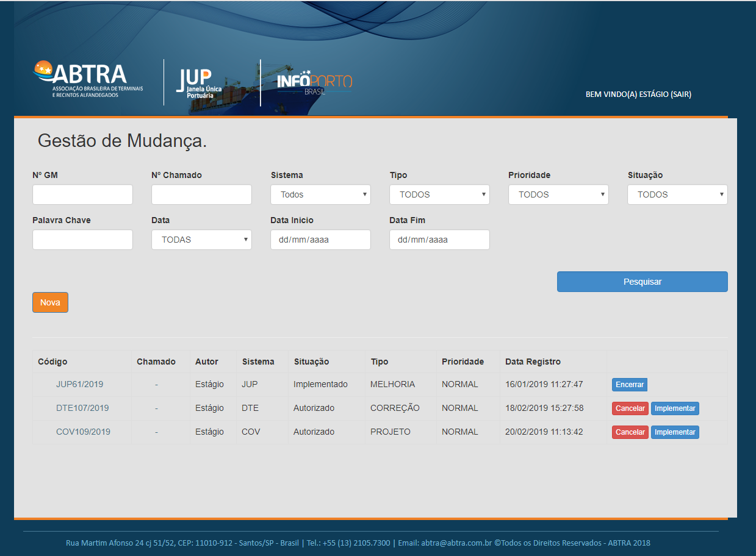Click Encerrar for JUP61/2019
This screenshot has width=756, height=556.
(x=629, y=384)
